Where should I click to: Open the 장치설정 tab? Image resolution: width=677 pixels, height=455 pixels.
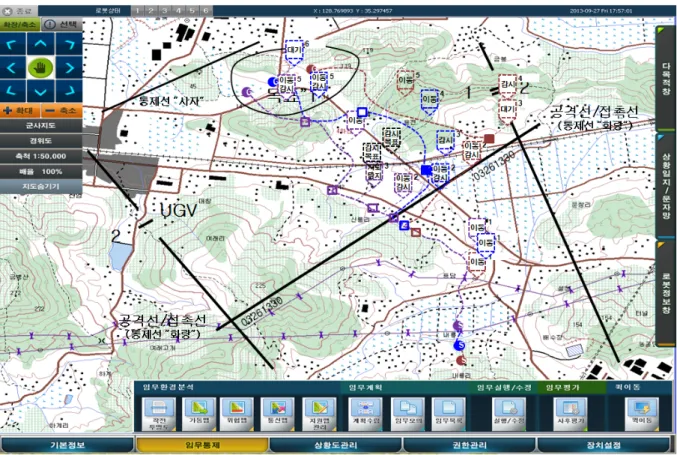pos(603,445)
